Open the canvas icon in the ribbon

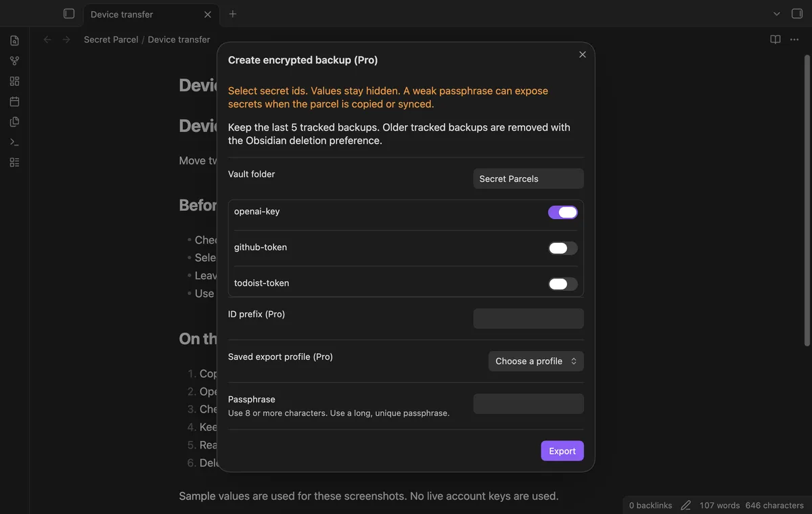[x=14, y=81]
